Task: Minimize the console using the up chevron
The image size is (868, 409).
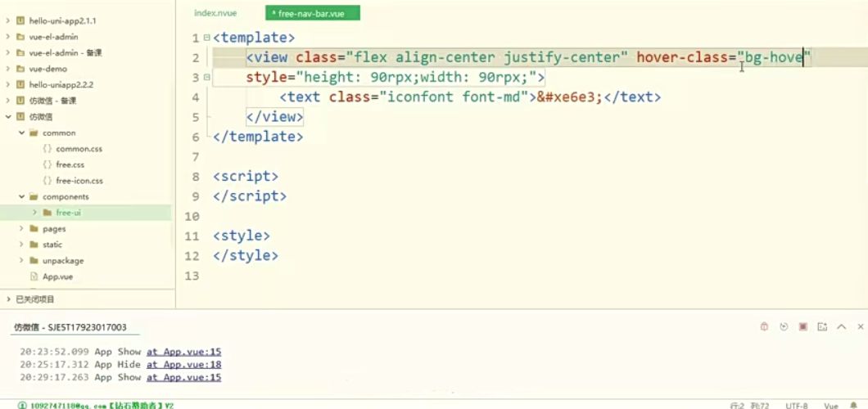Action: coord(842,326)
